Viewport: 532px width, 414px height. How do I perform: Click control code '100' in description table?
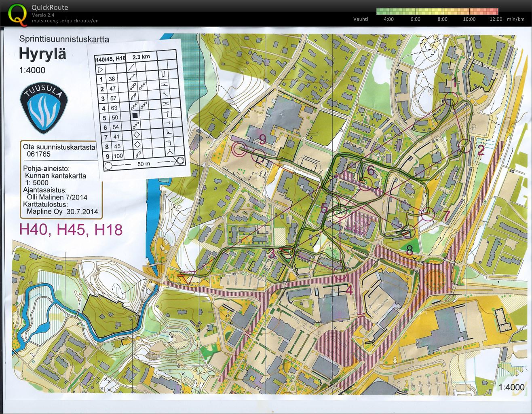[x=118, y=156]
